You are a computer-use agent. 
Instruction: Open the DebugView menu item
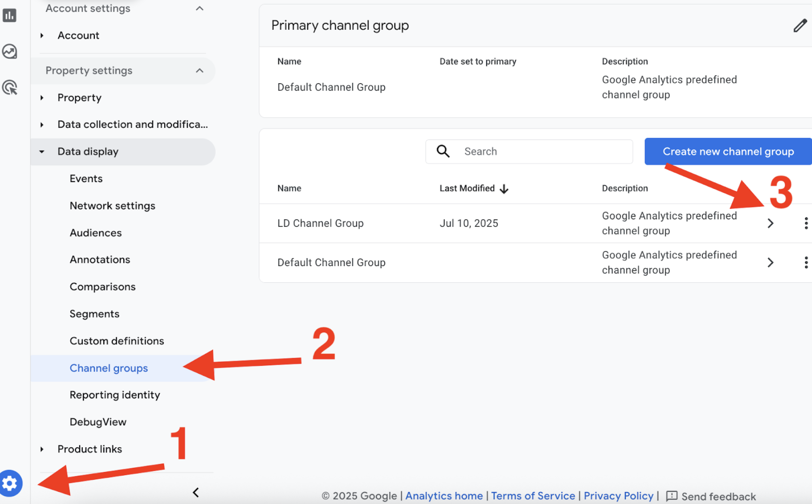click(x=98, y=422)
